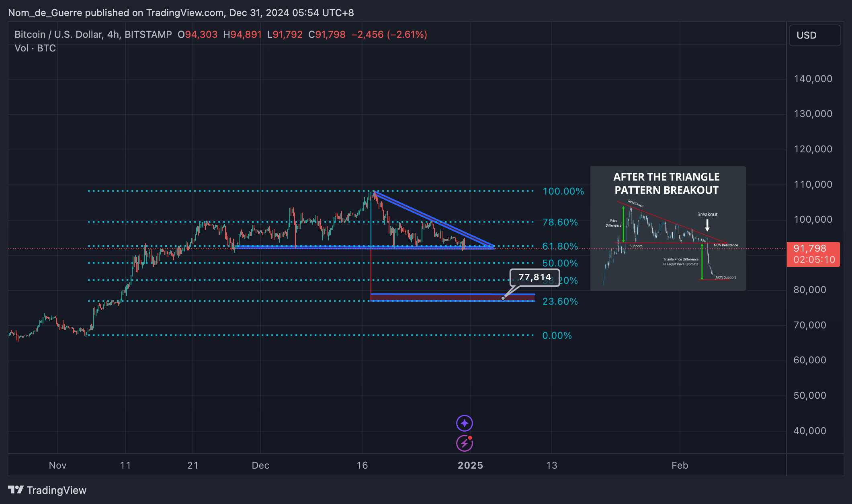Click the 50,000 price axis label

pos(810,395)
